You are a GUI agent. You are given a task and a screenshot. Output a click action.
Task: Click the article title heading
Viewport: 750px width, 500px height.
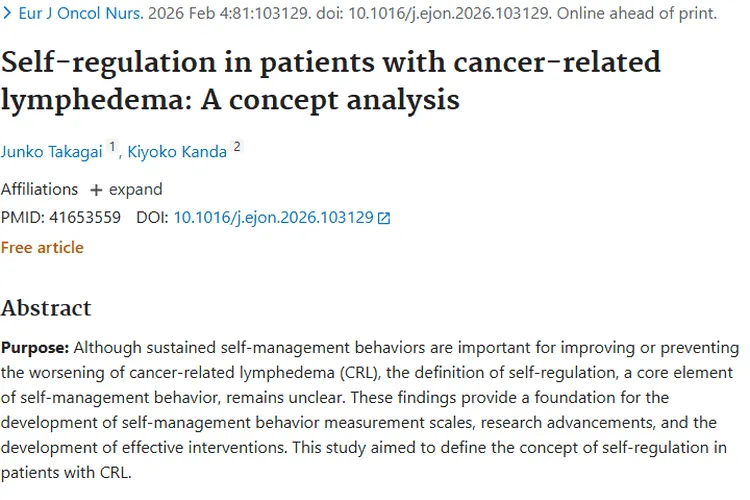[330, 80]
